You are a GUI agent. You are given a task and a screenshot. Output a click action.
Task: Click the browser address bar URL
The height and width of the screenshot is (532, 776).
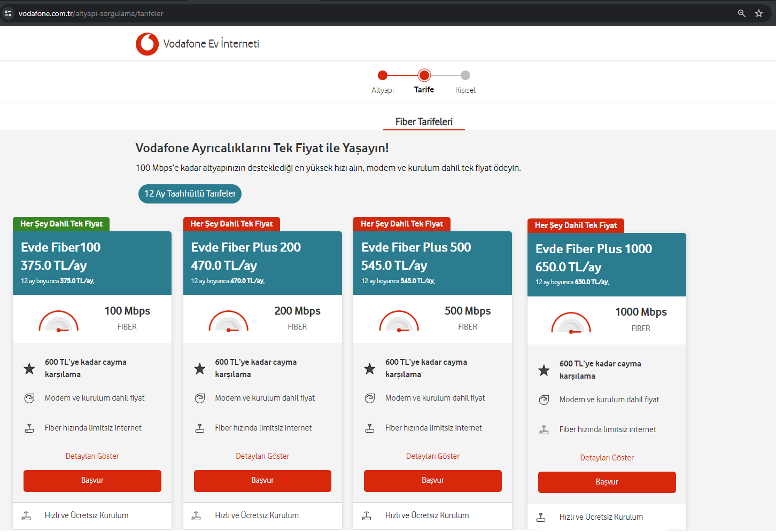[x=91, y=13]
